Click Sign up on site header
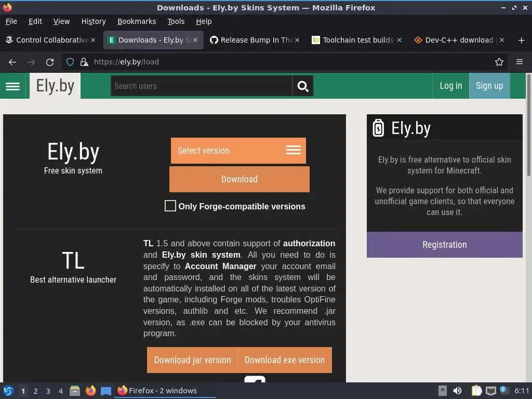The width and height of the screenshot is (532, 399). pyautogui.click(x=489, y=86)
